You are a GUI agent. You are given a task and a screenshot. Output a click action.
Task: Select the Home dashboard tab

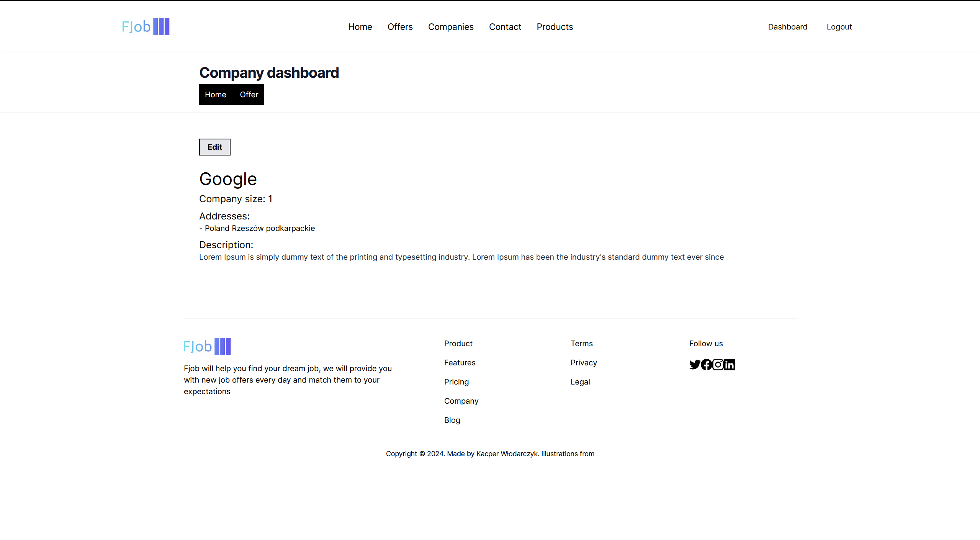click(x=215, y=95)
